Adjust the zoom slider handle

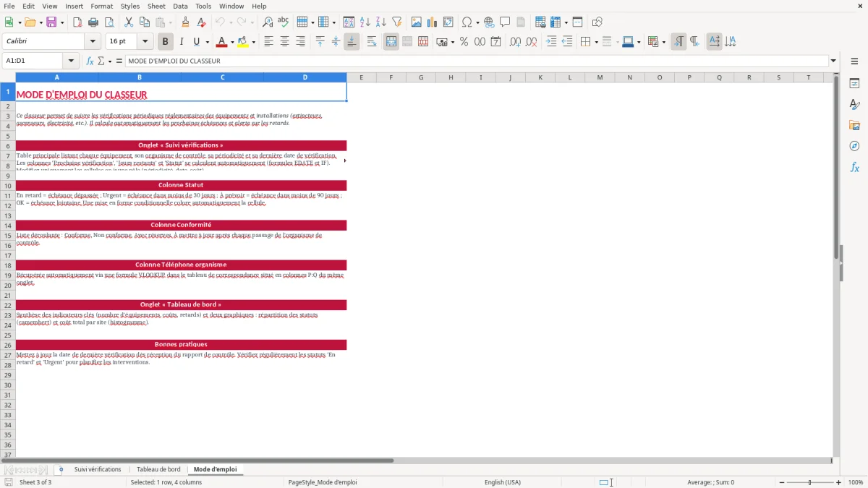pos(810,482)
